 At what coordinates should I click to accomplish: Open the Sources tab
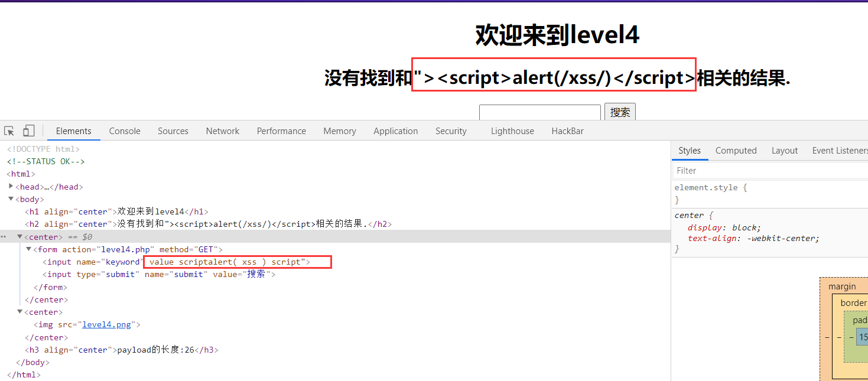173,131
